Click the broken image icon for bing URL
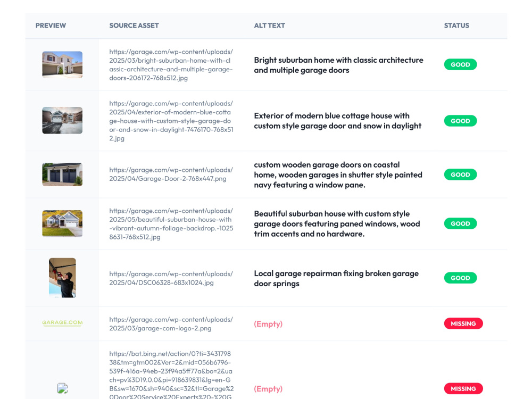The width and height of the screenshot is (532, 399). (62, 388)
